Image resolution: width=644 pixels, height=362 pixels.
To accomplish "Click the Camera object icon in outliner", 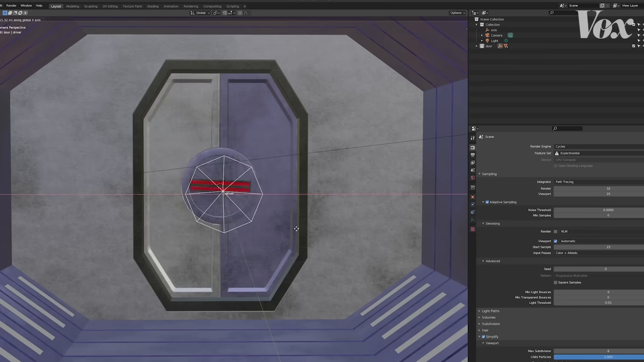I will click(488, 35).
